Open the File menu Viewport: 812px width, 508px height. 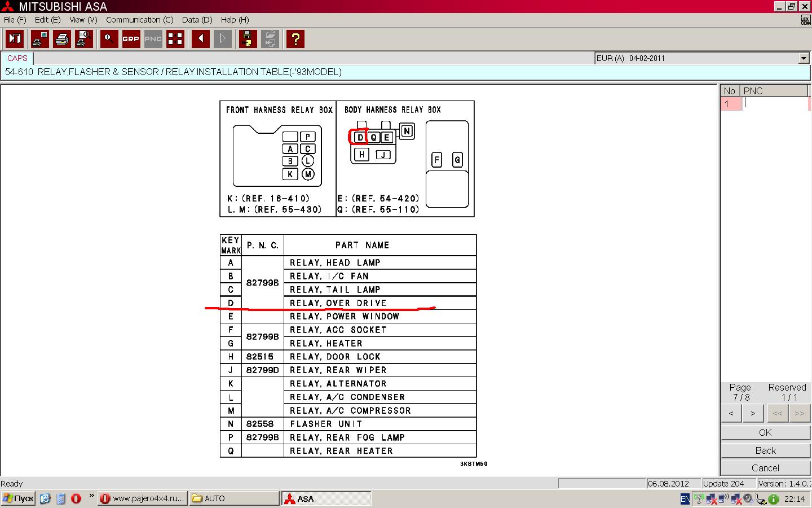point(15,20)
